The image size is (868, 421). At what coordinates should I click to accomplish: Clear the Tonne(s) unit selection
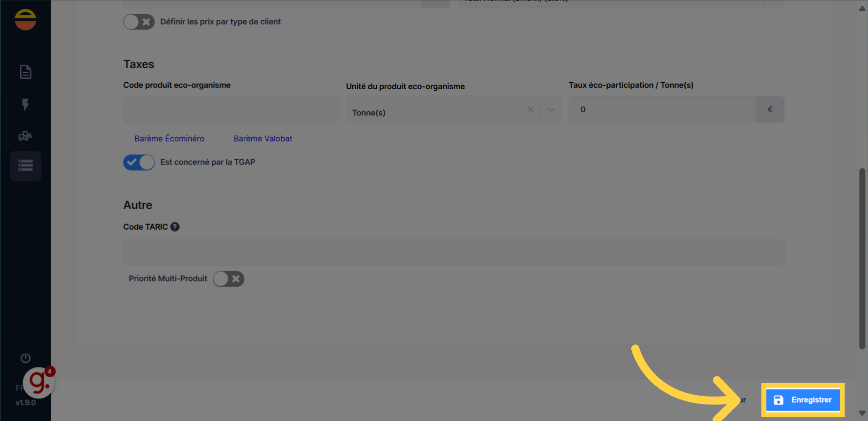[x=530, y=109]
